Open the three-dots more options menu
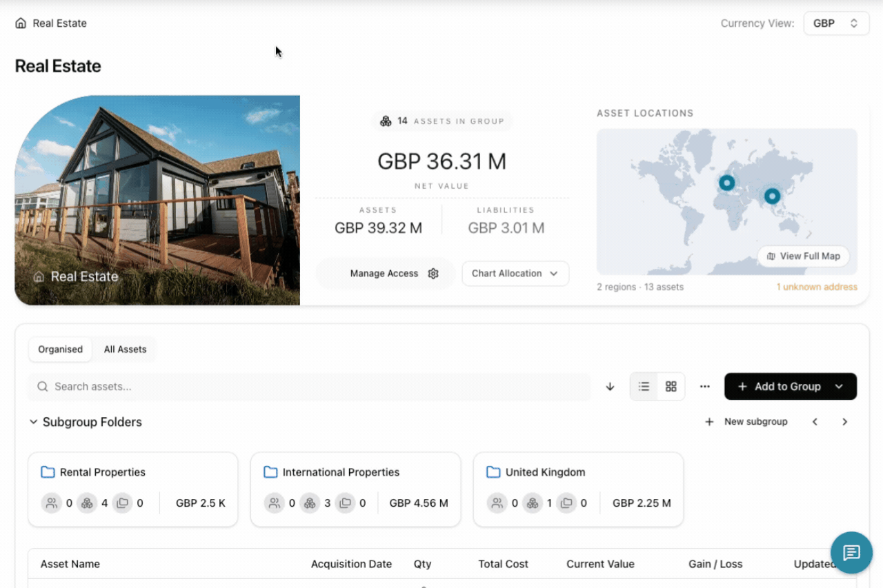 pos(704,387)
